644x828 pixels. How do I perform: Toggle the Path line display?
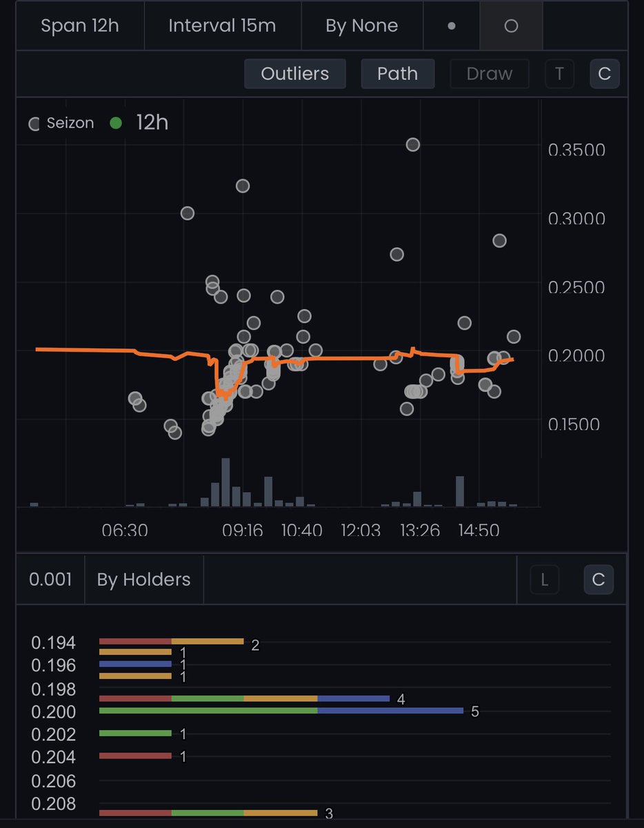[x=398, y=74]
